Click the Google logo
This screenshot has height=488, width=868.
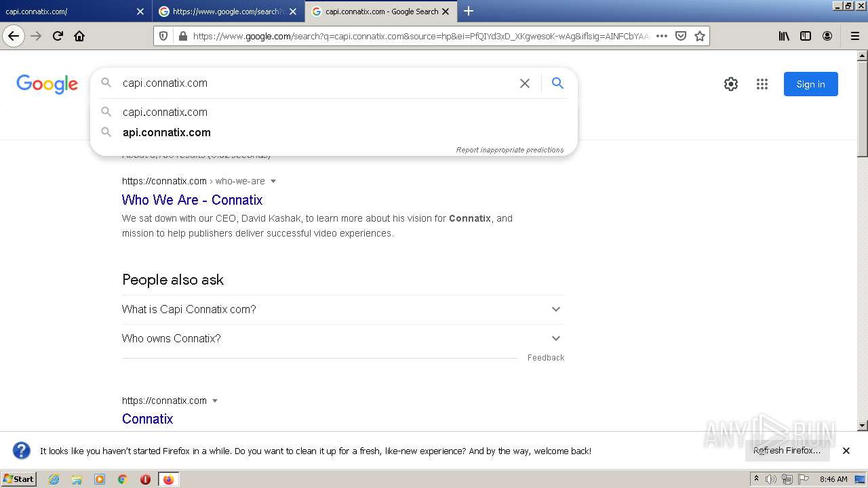[x=47, y=84]
